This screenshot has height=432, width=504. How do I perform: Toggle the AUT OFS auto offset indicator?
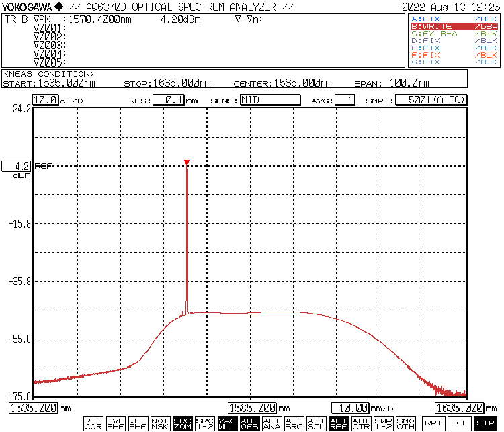pos(249,423)
